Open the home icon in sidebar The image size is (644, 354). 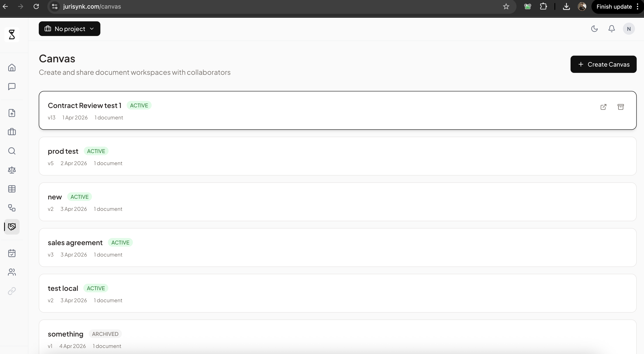(x=12, y=67)
